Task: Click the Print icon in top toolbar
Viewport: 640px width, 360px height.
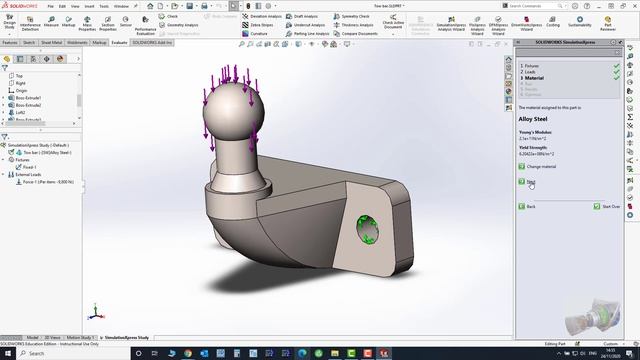Action: (x=204, y=6)
